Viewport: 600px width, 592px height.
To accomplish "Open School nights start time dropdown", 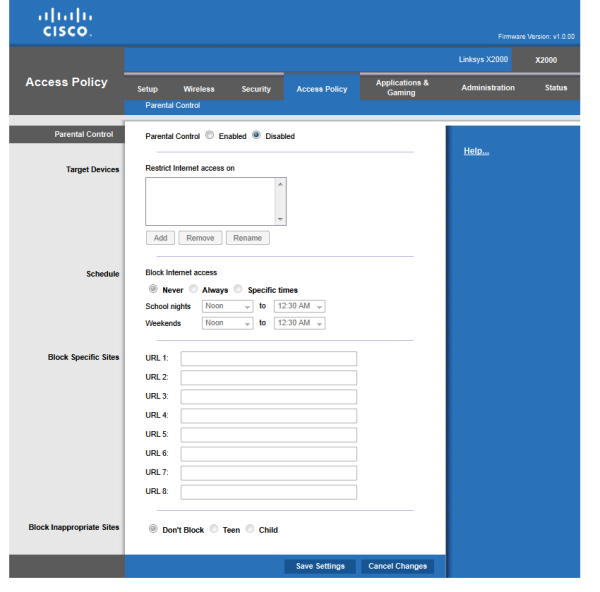I will pos(227,306).
